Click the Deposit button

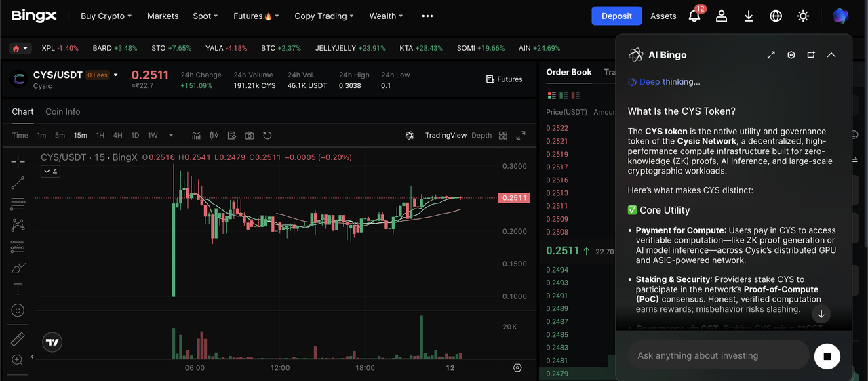click(616, 16)
